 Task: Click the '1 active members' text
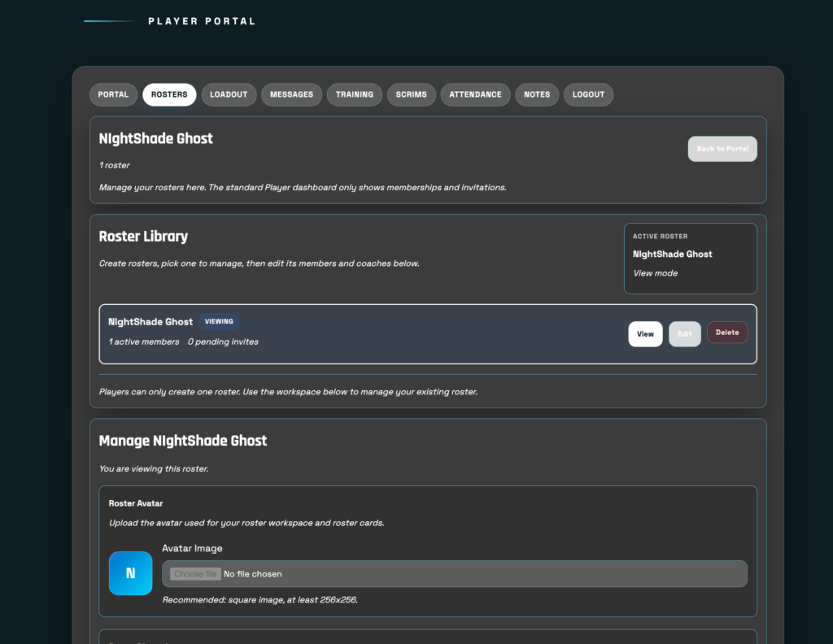click(144, 342)
